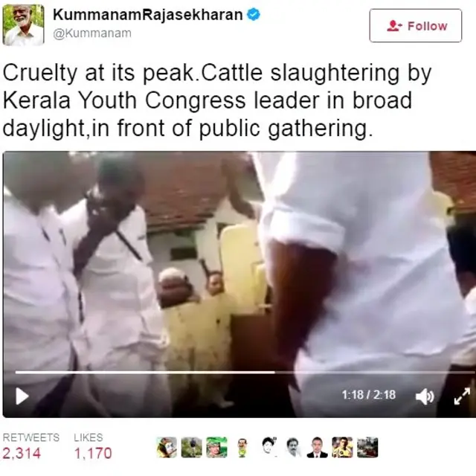Mute the video with speaker icon

click(425, 396)
